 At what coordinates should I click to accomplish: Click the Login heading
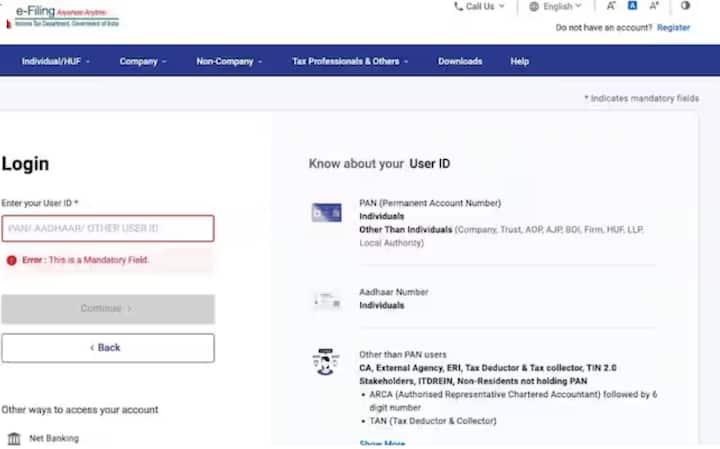coord(25,164)
